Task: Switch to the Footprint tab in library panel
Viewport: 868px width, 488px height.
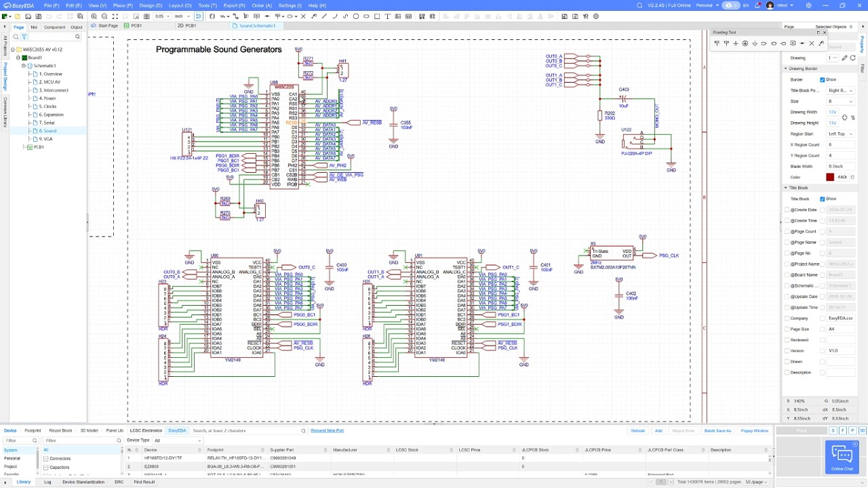Action: coord(33,430)
